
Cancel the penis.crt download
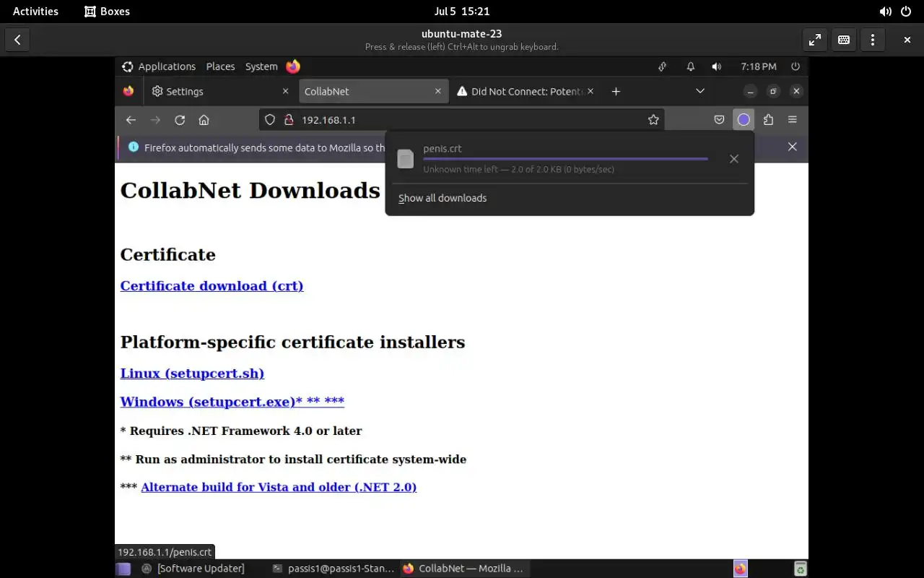[x=734, y=159]
